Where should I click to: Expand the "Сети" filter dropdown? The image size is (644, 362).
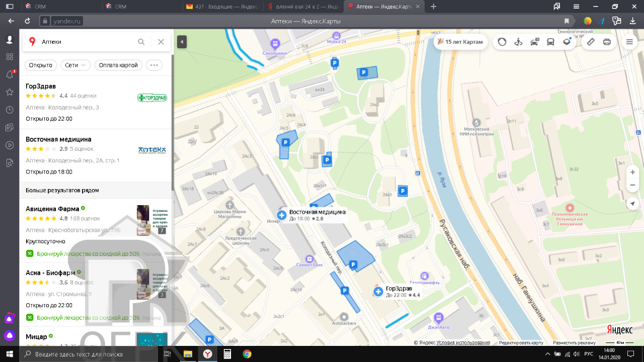[75, 65]
